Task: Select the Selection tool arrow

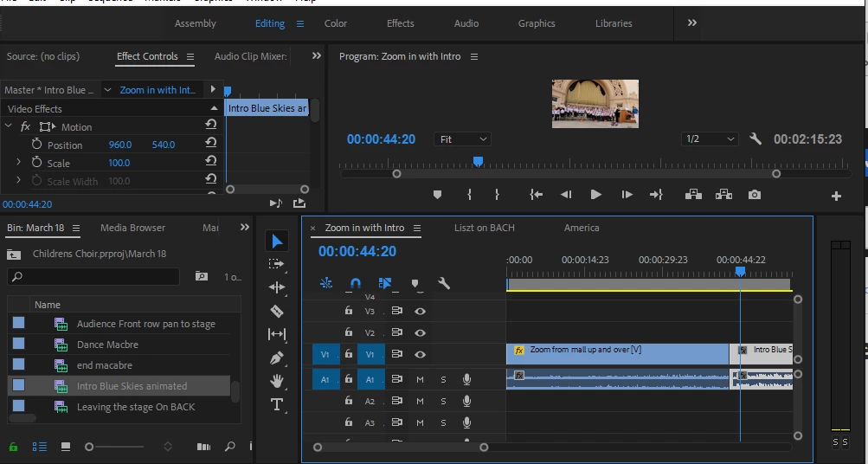Action: (x=277, y=242)
